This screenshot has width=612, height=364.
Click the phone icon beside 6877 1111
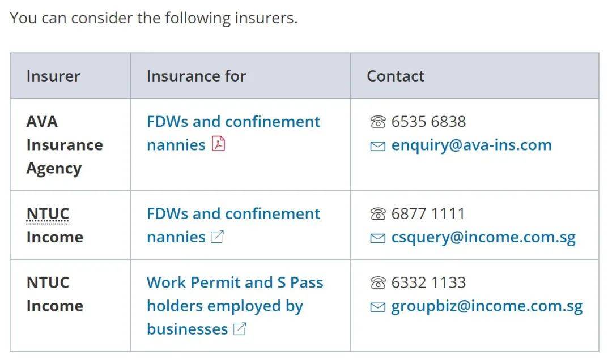click(377, 214)
